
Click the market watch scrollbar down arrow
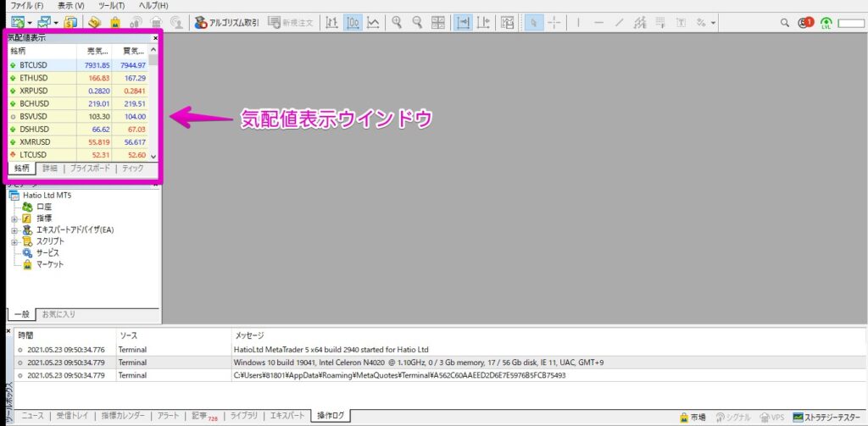pyautogui.click(x=153, y=157)
